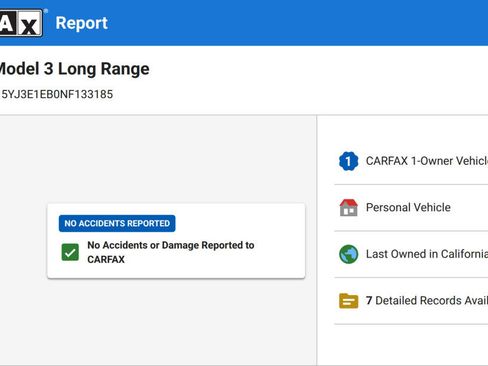Open the CARFAX 1-Owner Vehicle row

(x=411, y=161)
